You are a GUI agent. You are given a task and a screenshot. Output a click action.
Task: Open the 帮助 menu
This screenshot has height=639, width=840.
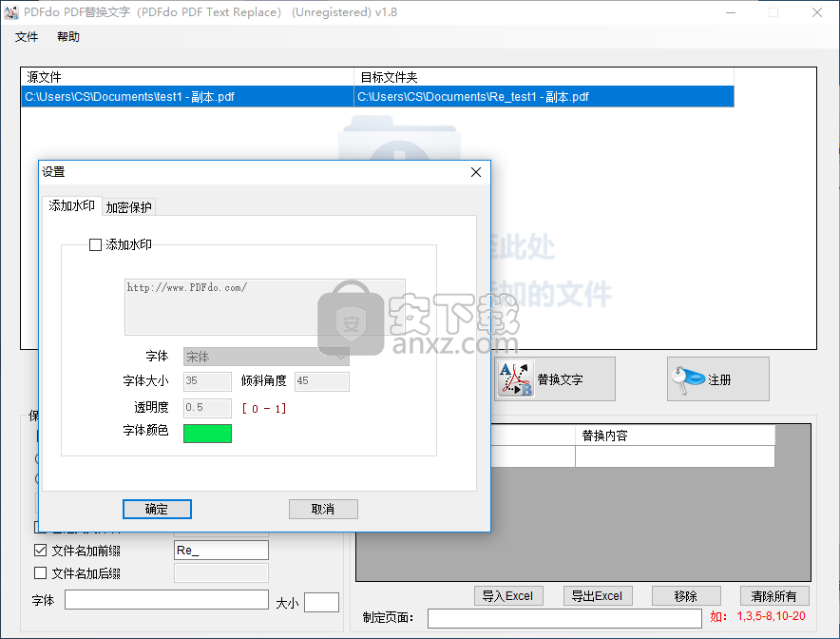[68, 37]
